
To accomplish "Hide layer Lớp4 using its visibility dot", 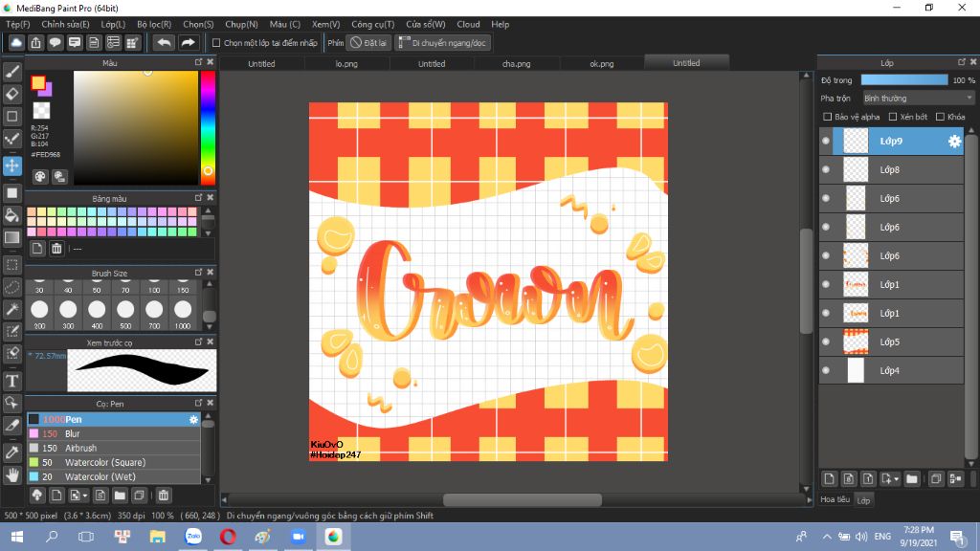I will 826,370.
